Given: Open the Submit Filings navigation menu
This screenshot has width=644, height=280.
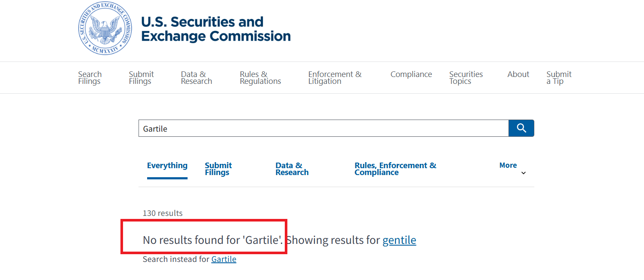Looking at the screenshot, I should [x=141, y=78].
